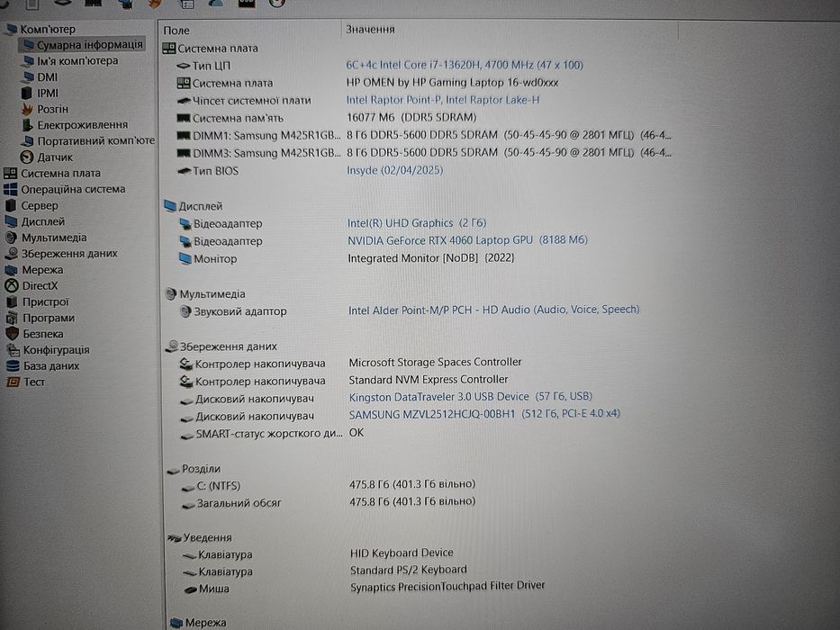840x630 pixels.
Task: Click the Пристрої sidebar icon
Action: pos(12,302)
